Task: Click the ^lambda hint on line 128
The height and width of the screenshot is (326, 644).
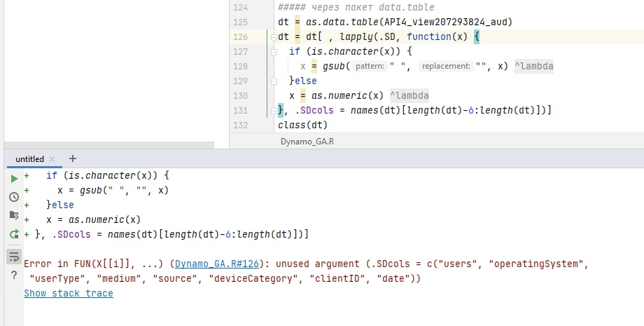Action: 534,66
